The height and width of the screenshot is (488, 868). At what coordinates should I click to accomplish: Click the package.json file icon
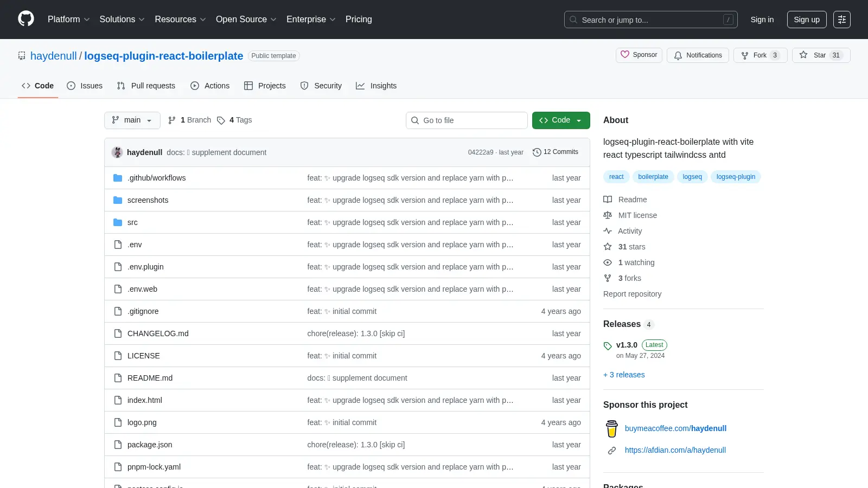tap(118, 445)
